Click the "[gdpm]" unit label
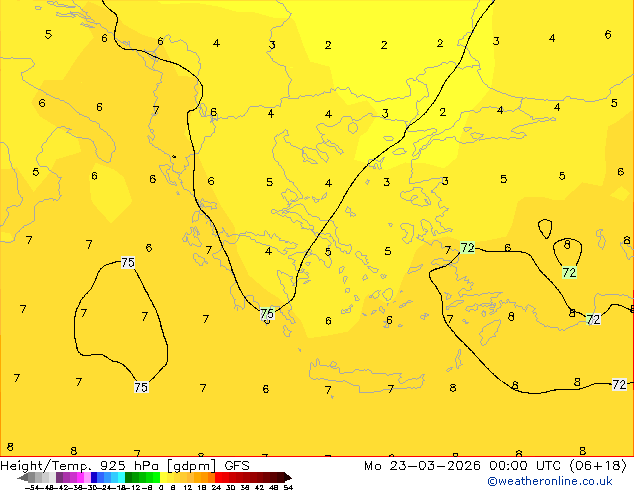Image resolution: width=634 pixels, height=490 pixels. (192, 466)
